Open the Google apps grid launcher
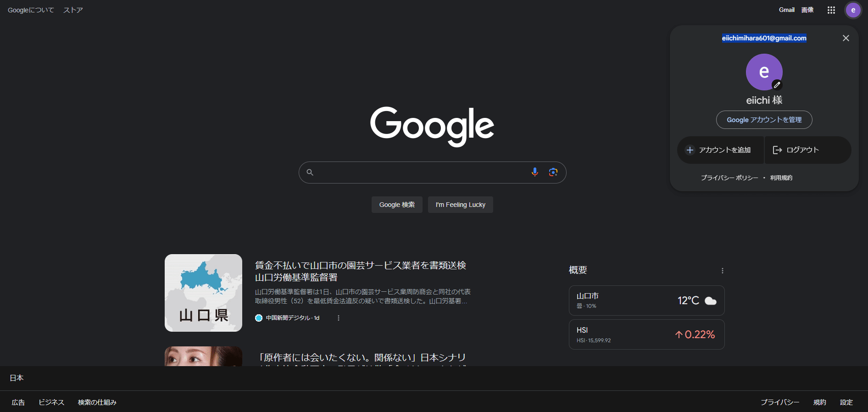 pos(831,10)
